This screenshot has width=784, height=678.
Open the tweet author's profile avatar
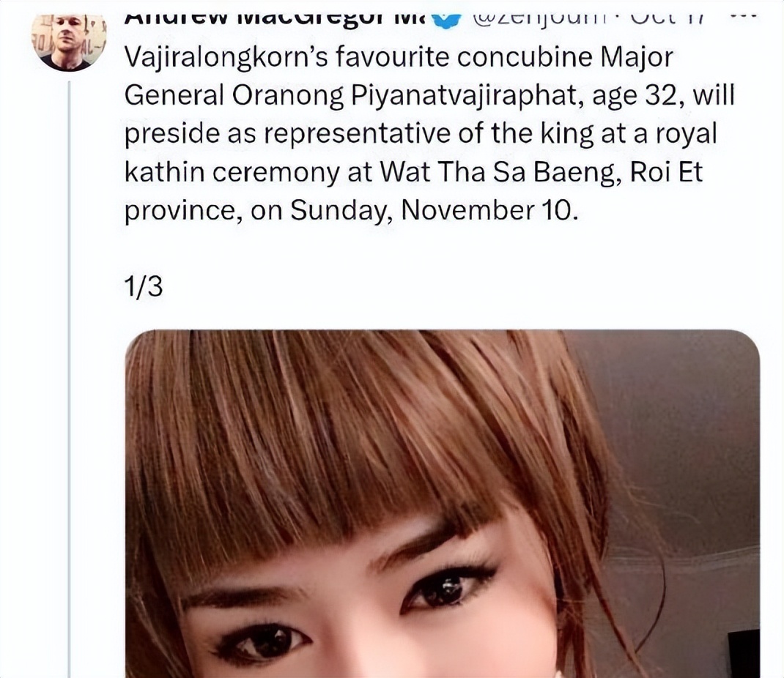(x=68, y=42)
